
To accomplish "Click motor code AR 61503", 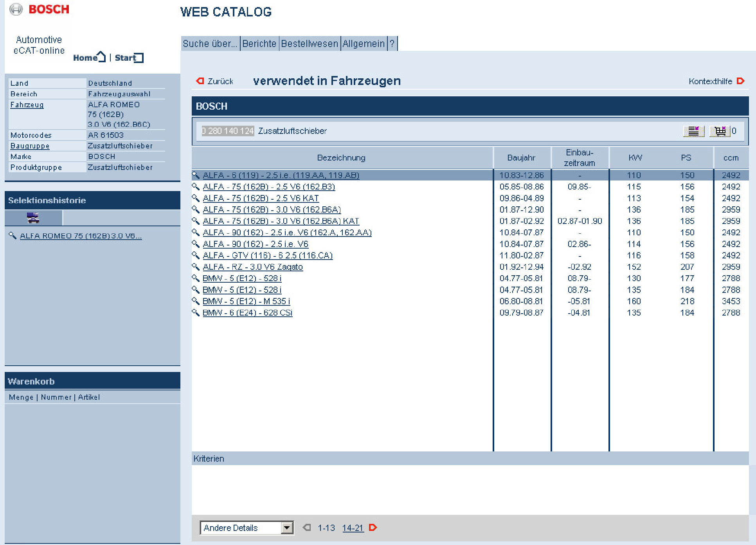I will [x=106, y=135].
